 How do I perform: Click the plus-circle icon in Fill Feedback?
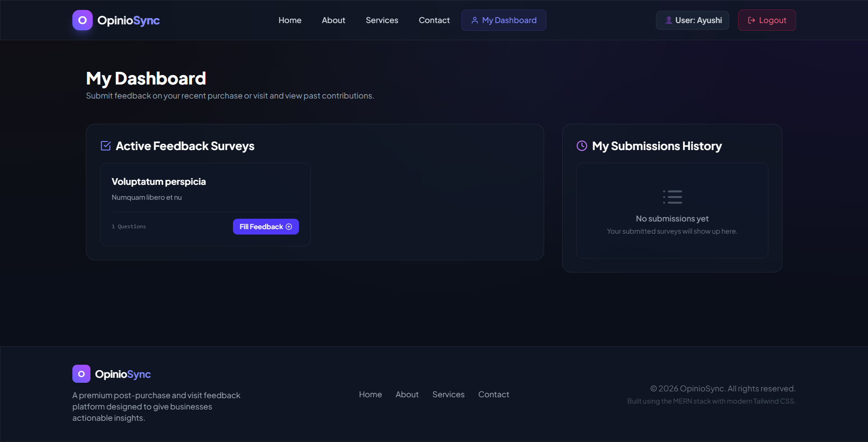point(289,227)
